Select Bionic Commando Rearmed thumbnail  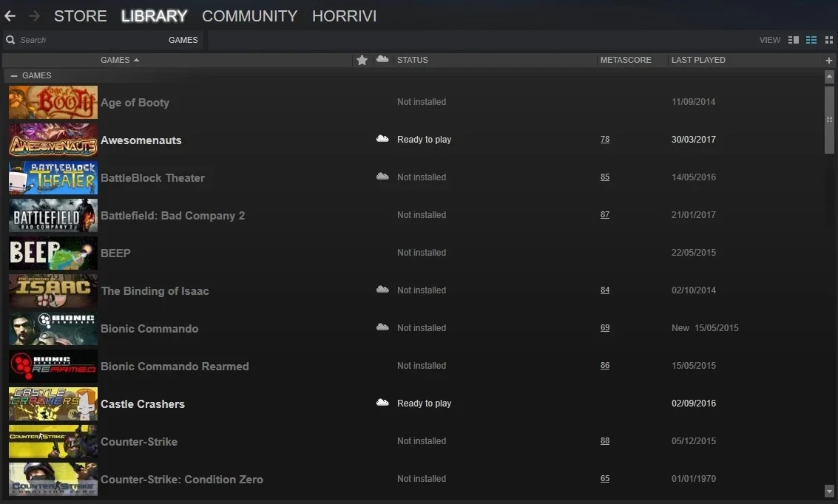click(x=53, y=367)
